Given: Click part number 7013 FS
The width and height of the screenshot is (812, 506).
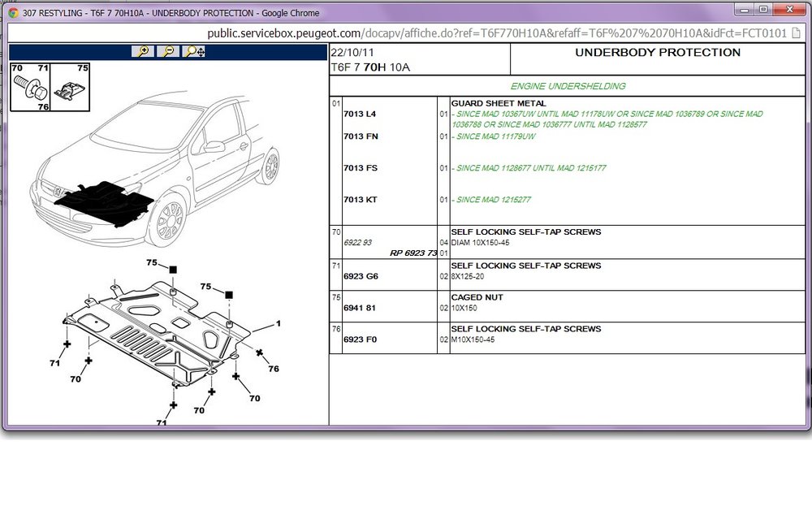Looking at the screenshot, I should [x=361, y=168].
